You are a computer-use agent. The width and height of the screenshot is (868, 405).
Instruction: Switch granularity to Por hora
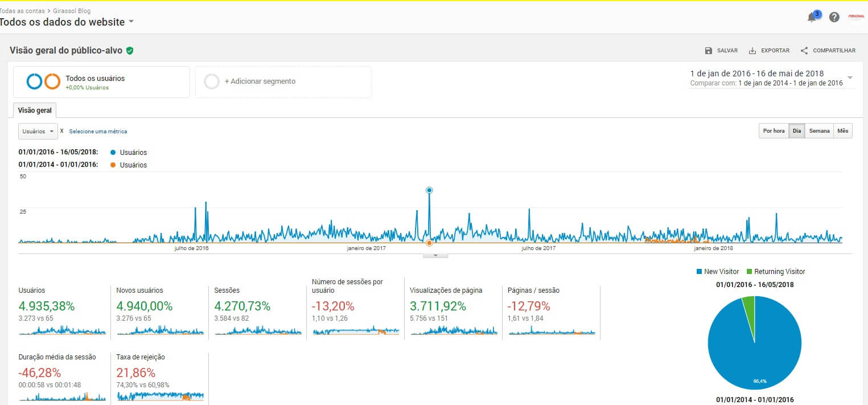[x=773, y=130]
